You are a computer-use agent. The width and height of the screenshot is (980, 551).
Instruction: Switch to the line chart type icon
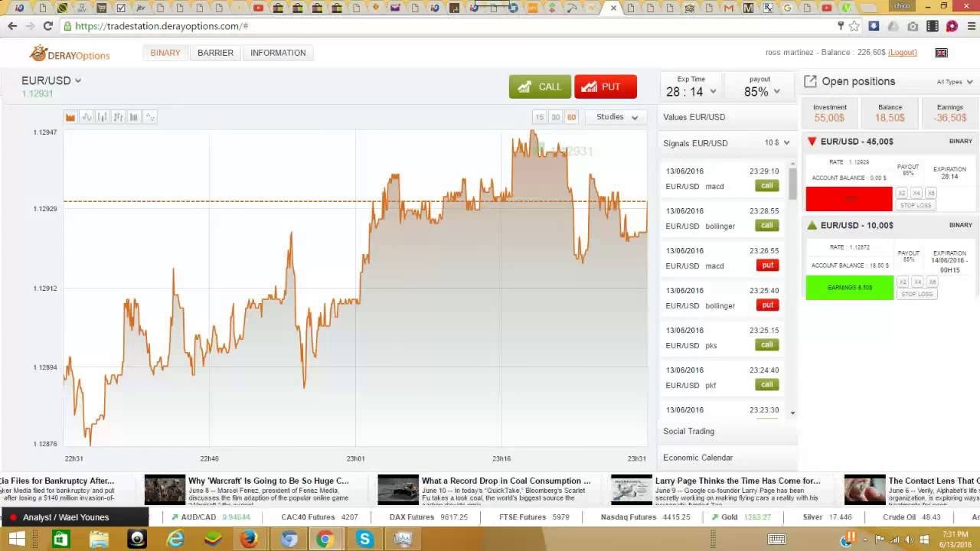(87, 117)
